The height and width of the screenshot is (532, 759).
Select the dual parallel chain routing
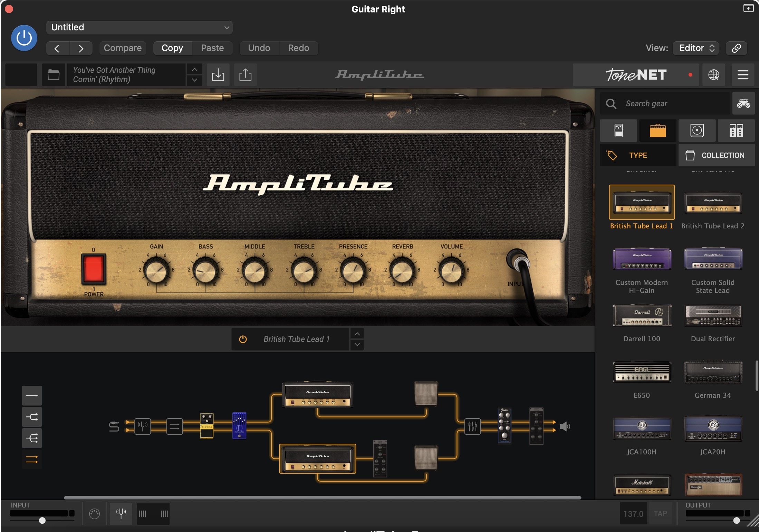(x=32, y=460)
